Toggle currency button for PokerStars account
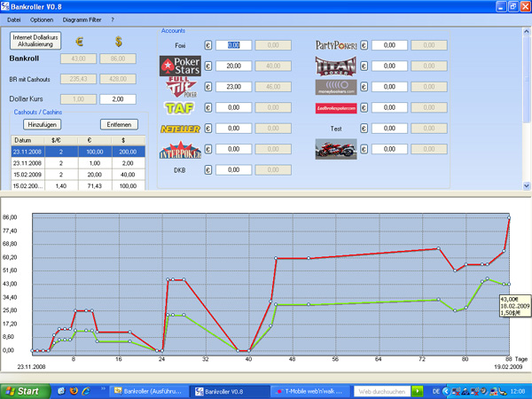The width and height of the screenshot is (532, 399). coord(208,66)
